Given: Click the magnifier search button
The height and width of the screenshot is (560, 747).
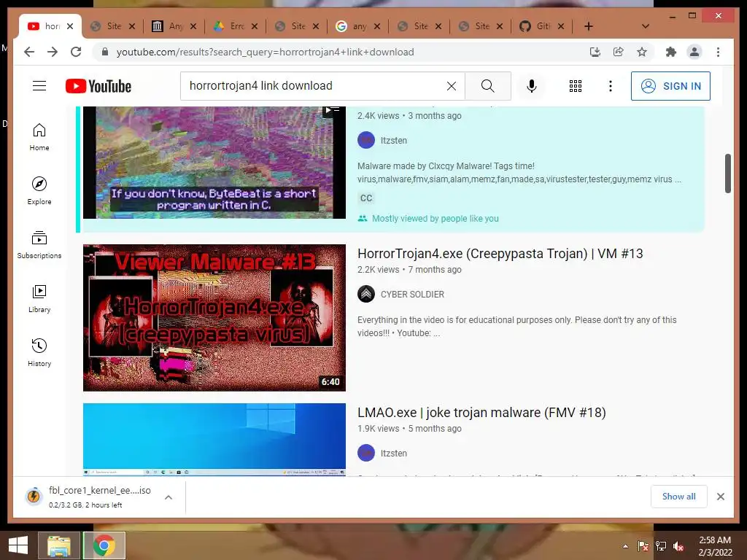Looking at the screenshot, I should point(487,86).
